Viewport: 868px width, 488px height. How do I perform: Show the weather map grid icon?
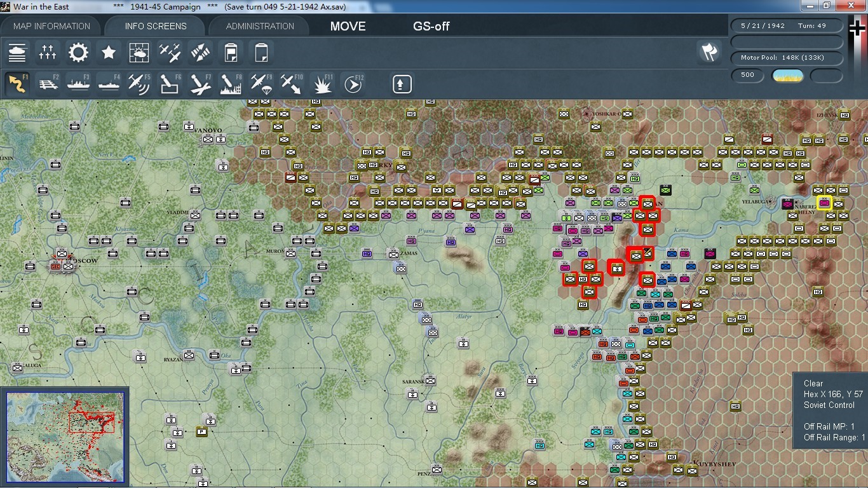click(139, 52)
